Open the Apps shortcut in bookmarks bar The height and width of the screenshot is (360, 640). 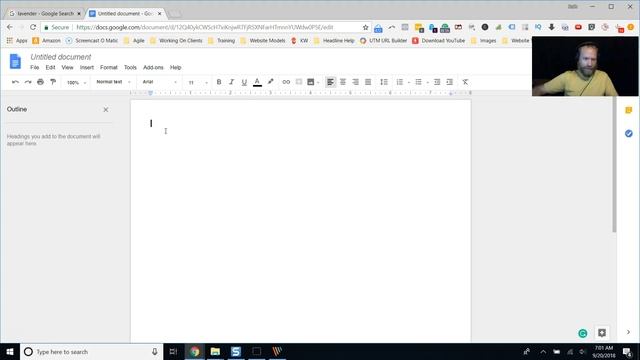click(x=17, y=41)
